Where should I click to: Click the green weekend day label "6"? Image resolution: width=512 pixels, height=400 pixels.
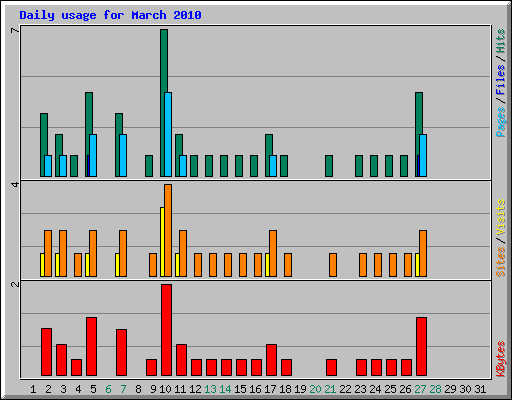[108, 389]
